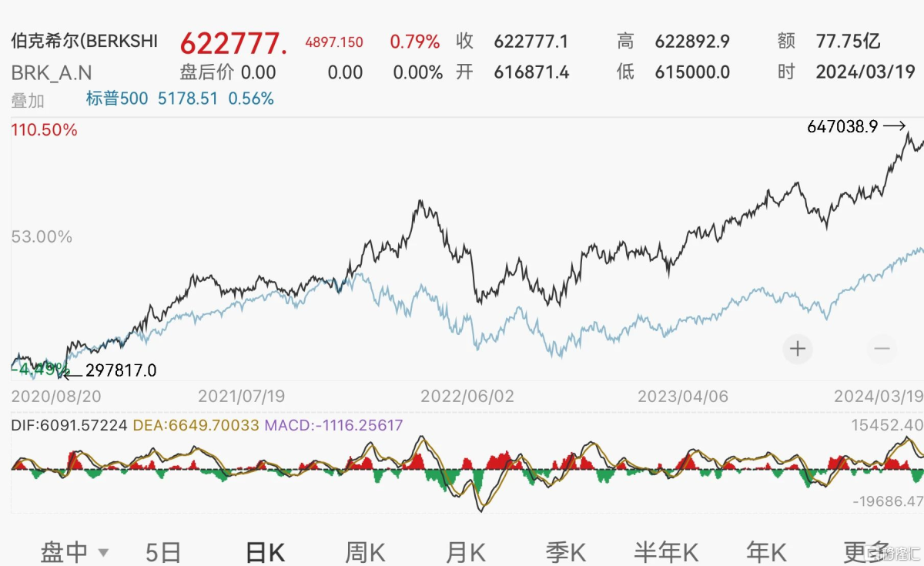The image size is (924, 566).
Task: Click the zoom-in plus icon on the chart
Action: pos(798,350)
